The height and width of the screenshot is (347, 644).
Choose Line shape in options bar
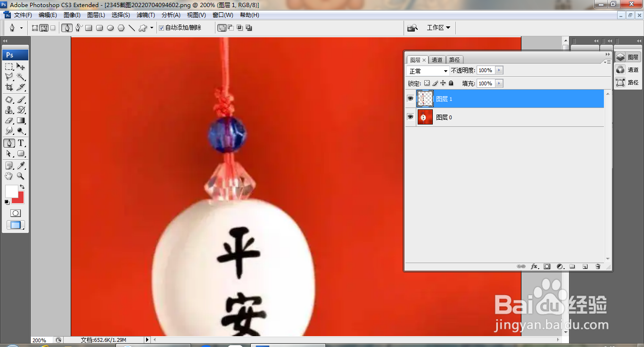(132, 28)
